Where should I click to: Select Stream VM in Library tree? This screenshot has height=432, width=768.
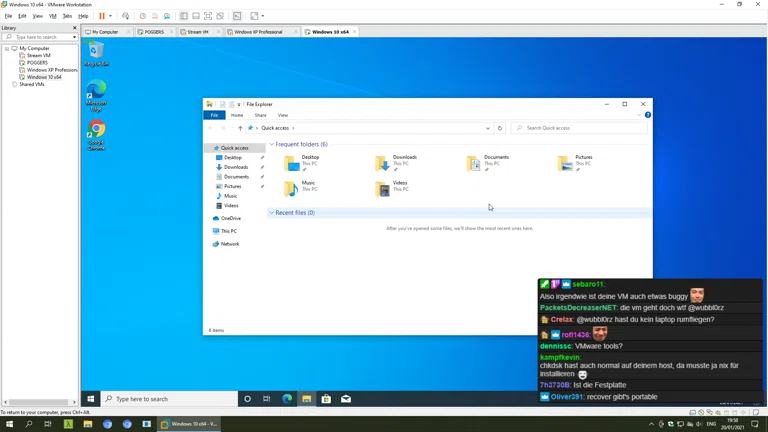coord(38,55)
